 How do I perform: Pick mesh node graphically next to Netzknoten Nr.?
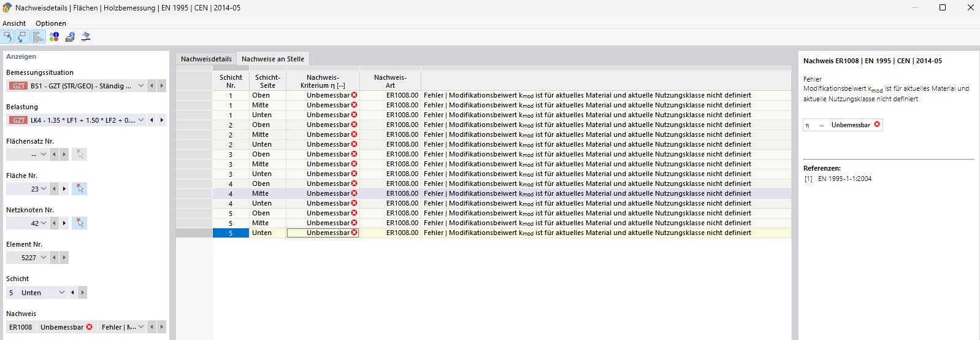coord(79,223)
